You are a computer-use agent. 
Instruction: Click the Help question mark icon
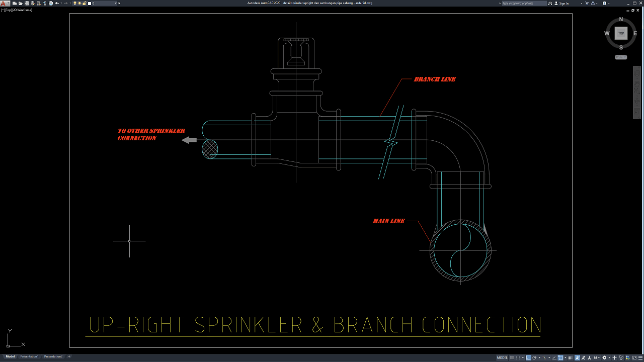tap(604, 3)
